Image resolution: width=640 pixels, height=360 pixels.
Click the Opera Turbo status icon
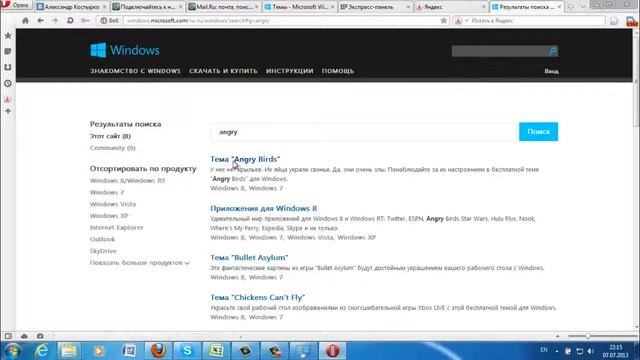(x=40, y=336)
